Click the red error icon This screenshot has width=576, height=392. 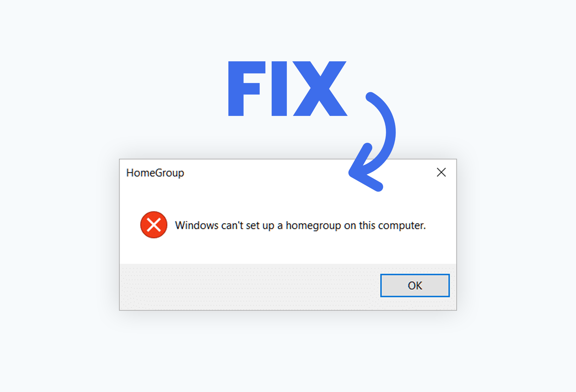[x=154, y=225]
